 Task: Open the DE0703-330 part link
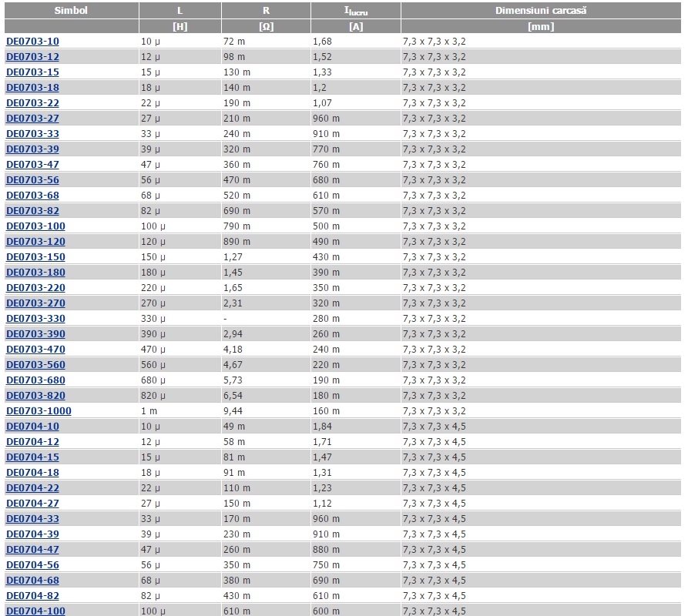tap(35, 319)
